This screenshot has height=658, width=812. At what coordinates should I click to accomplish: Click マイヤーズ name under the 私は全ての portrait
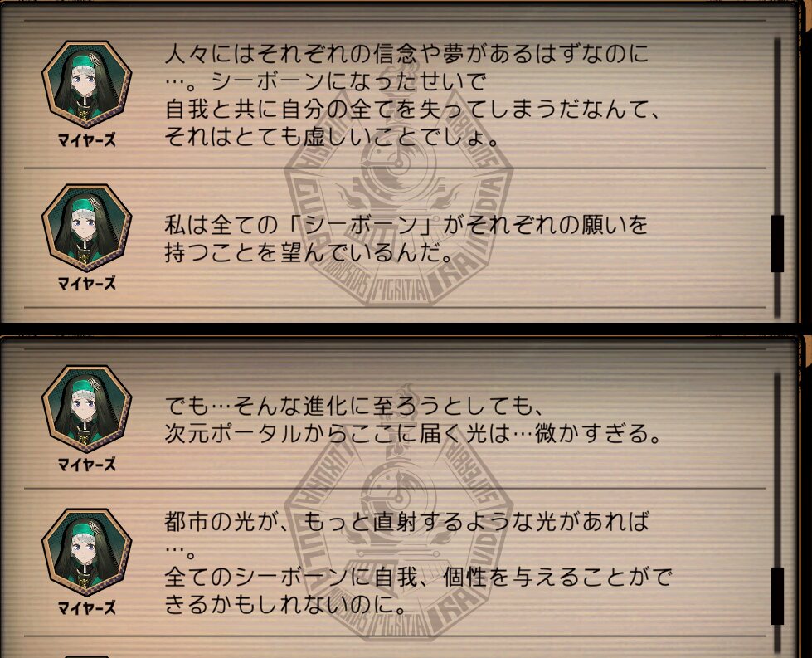86,283
